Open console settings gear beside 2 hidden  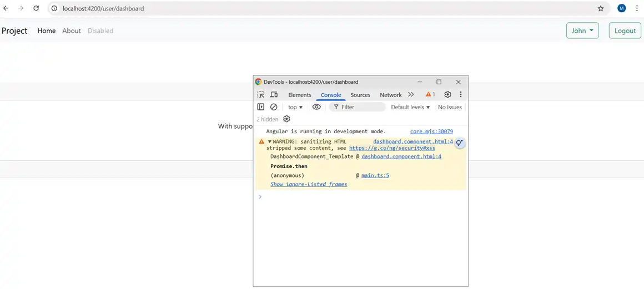286,119
